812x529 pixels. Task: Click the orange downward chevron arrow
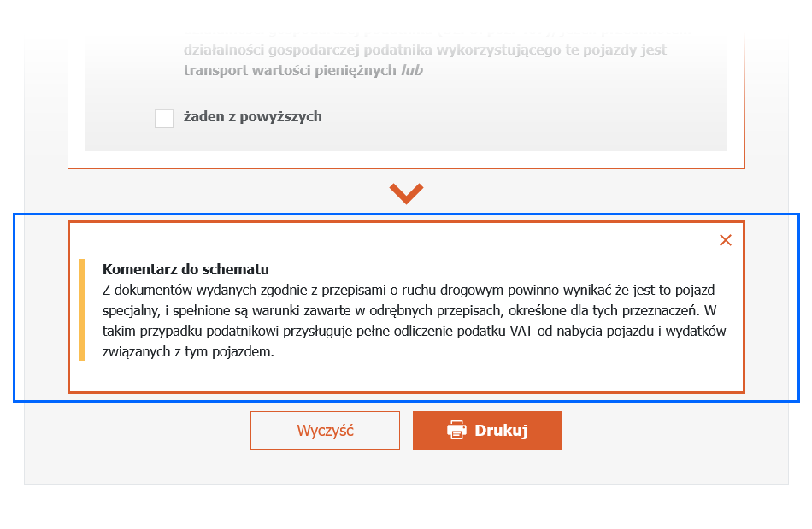(x=407, y=193)
